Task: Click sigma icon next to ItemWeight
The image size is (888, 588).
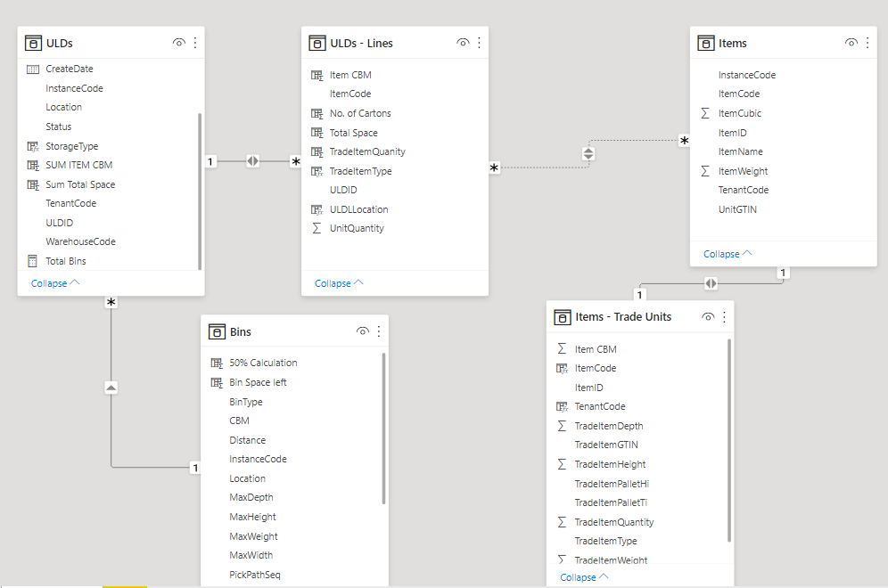Action: click(x=705, y=171)
